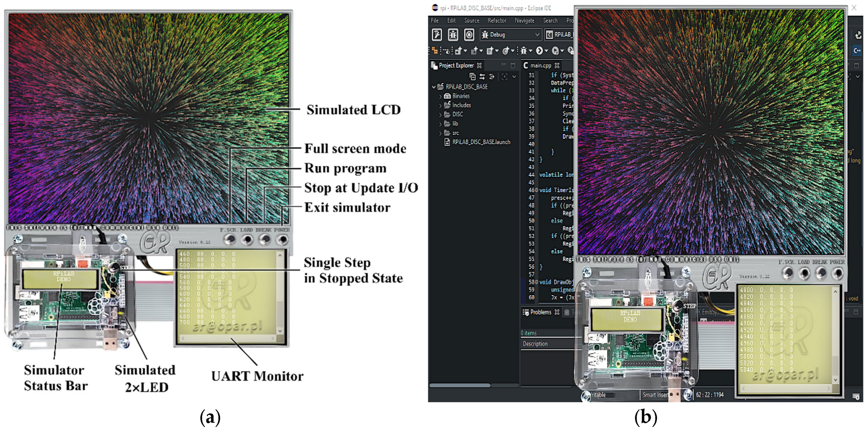Click the Run arrow toolbar icon
This screenshot has height=430, width=868.
(x=539, y=51)
